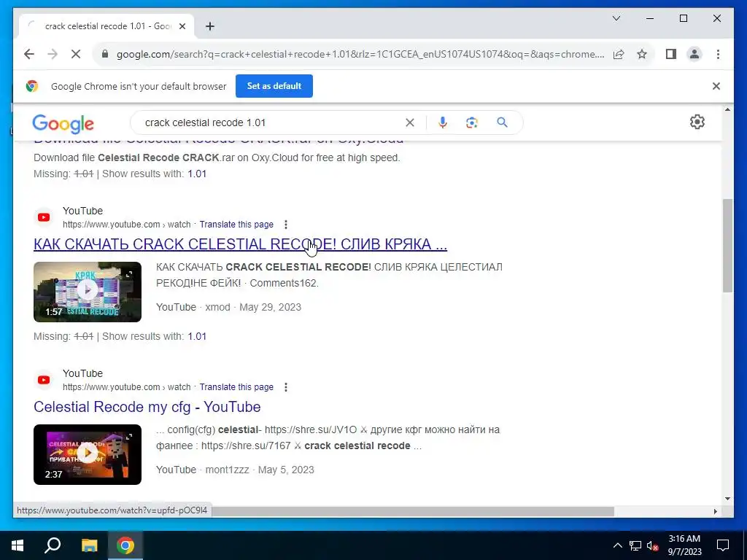Open the Chrome profile menu
The image size is (747, 560).
[694, 54]
